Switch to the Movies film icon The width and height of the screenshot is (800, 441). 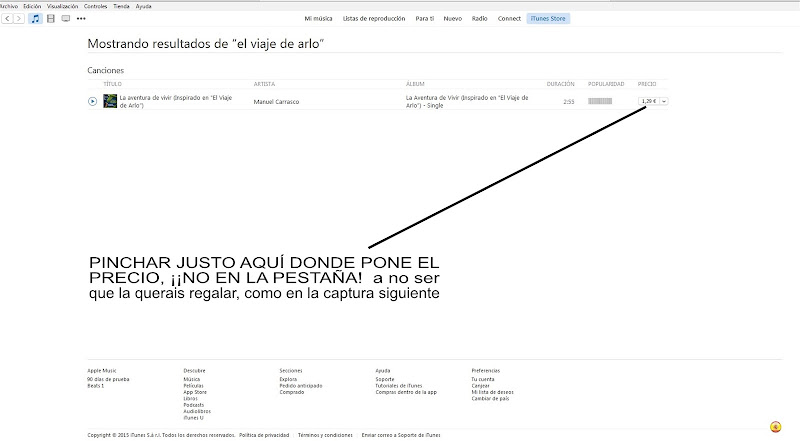[51, 19]
